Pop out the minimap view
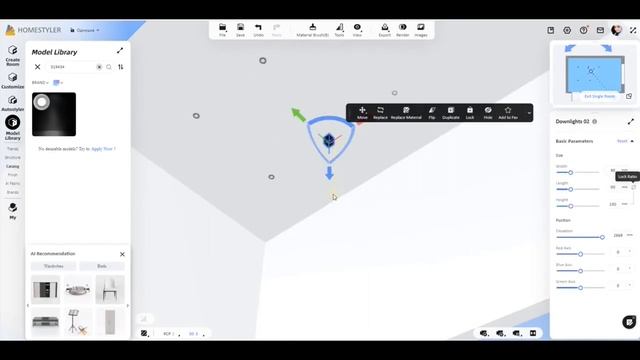Screen dimensions: 640x360 (629, 96)
